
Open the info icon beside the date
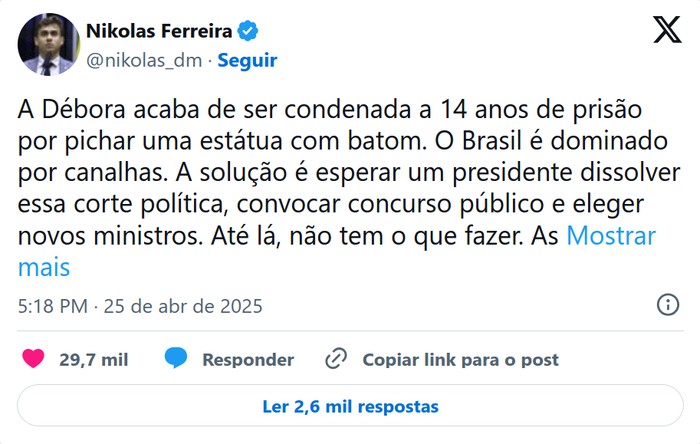pos(668,305)
